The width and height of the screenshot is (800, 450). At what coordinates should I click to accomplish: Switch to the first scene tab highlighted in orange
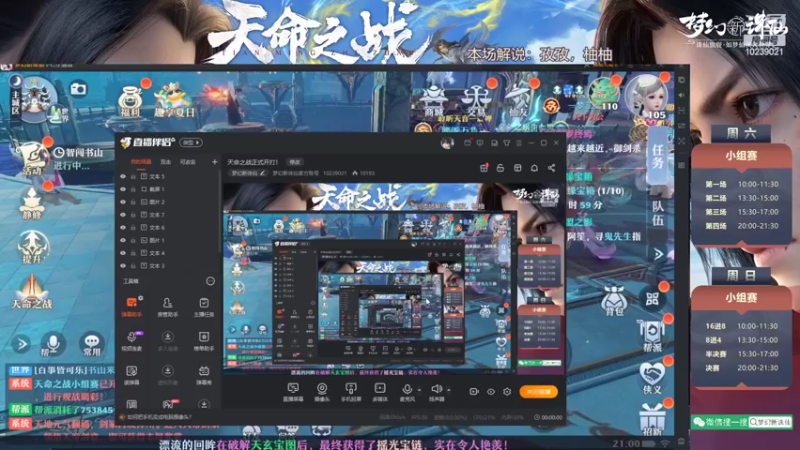[x=141, y=162]
